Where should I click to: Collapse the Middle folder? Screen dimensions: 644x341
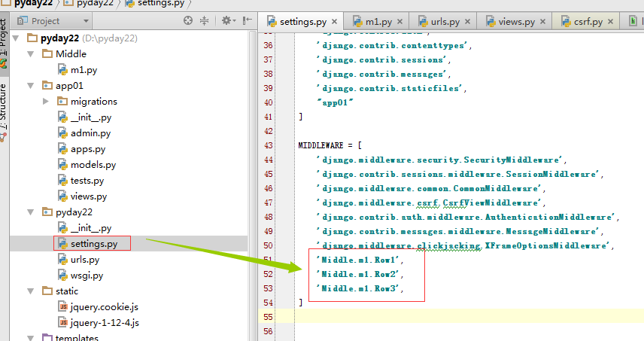[30, 54]
